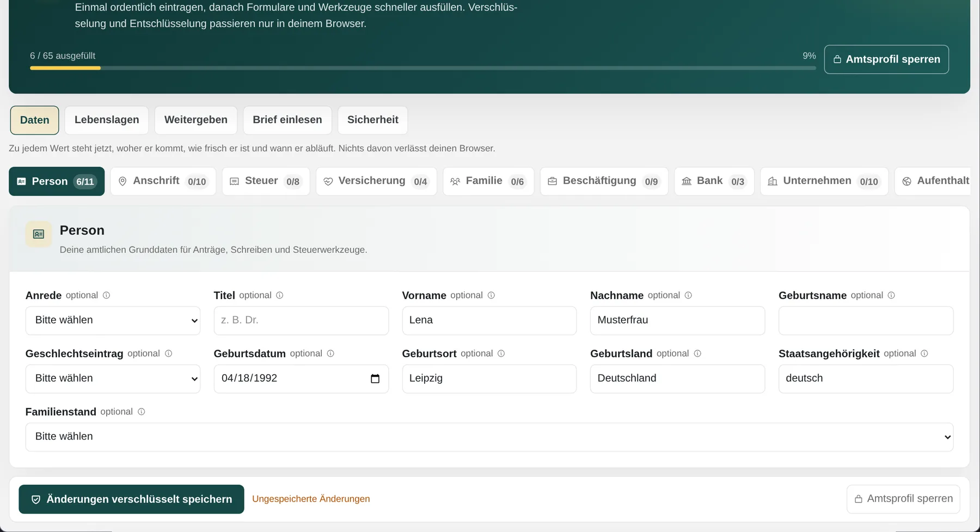This screenshot has width=980, height=532.
Task: Switch to the Lebenslagen tab
Action: coord(107,120)
